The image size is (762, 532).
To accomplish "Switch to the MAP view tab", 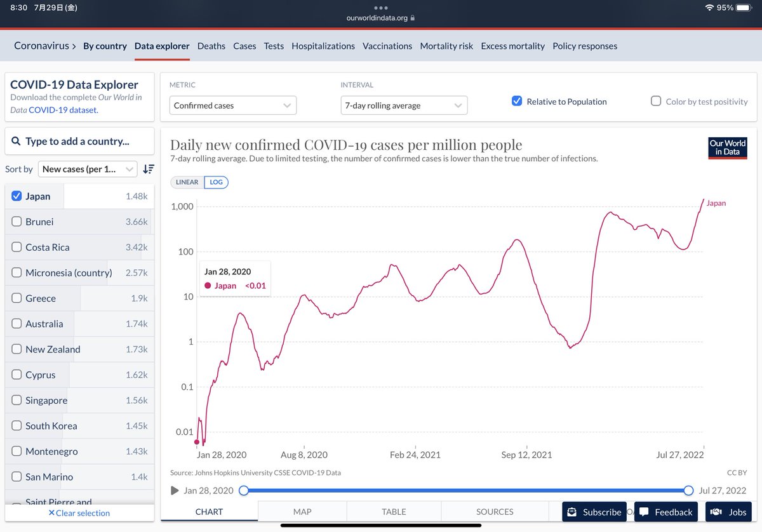I will pyautogui.click(x=302, y=511).
